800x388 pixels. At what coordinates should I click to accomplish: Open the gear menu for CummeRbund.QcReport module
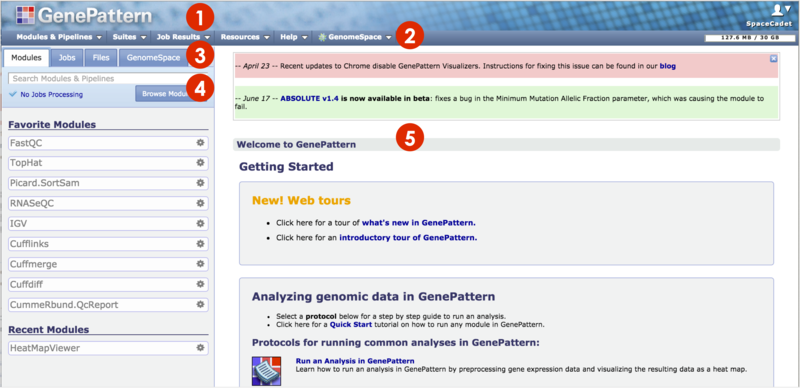pyautogui.click(x=201, y=304)
